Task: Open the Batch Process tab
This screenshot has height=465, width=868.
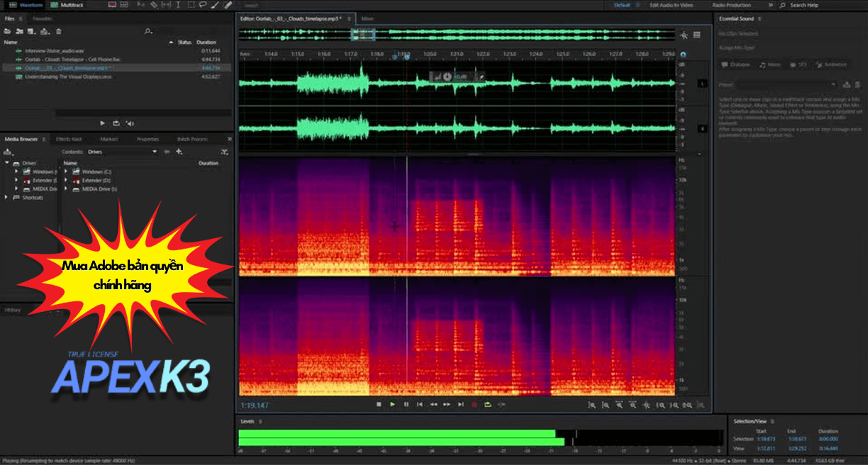Action: pos(192,139)
